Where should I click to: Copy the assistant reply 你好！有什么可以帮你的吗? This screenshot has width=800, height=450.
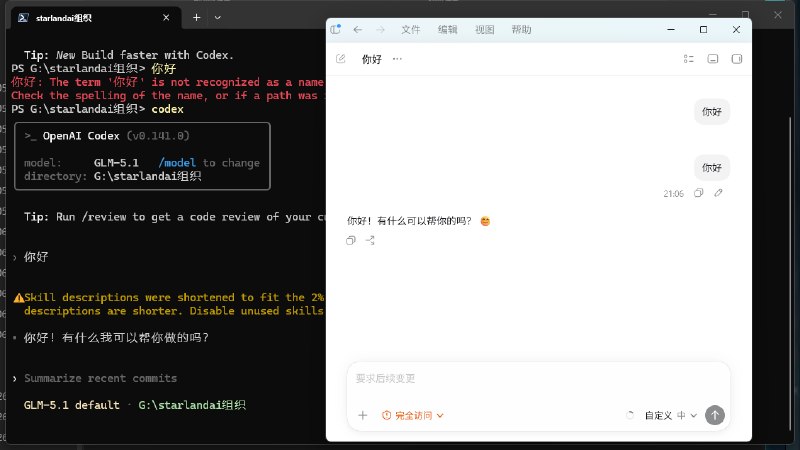click(x=351, y=240)
